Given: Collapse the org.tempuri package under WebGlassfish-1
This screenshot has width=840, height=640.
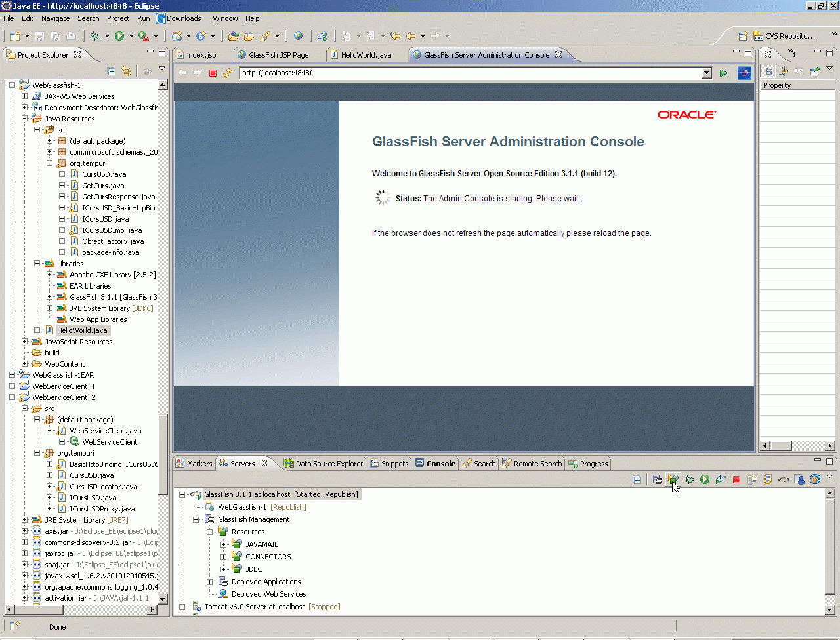Looking at the screenshot, I should [x=49, y=163].
